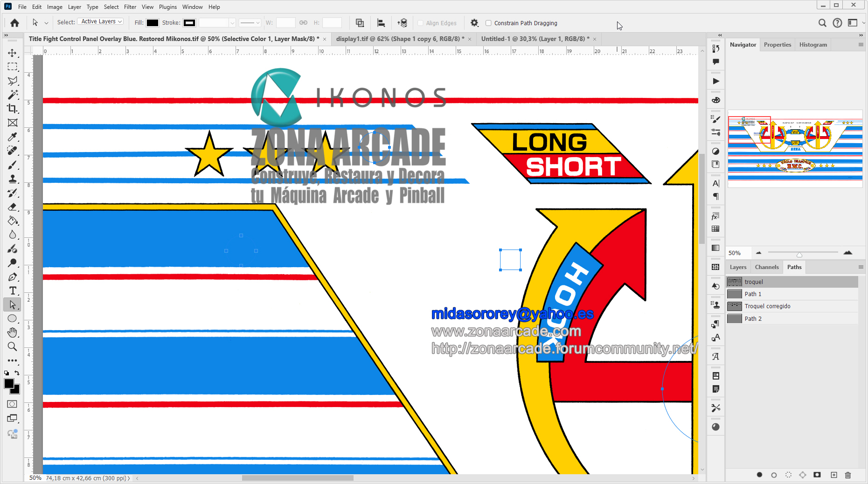Viewport: 868px width, 484px height.
Task: Click the zoom percentage field in Navigator
Action: (x=738, y=253)
